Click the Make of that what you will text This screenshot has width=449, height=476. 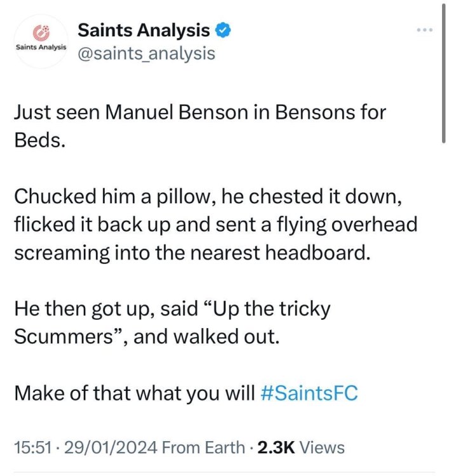[135, 393]
